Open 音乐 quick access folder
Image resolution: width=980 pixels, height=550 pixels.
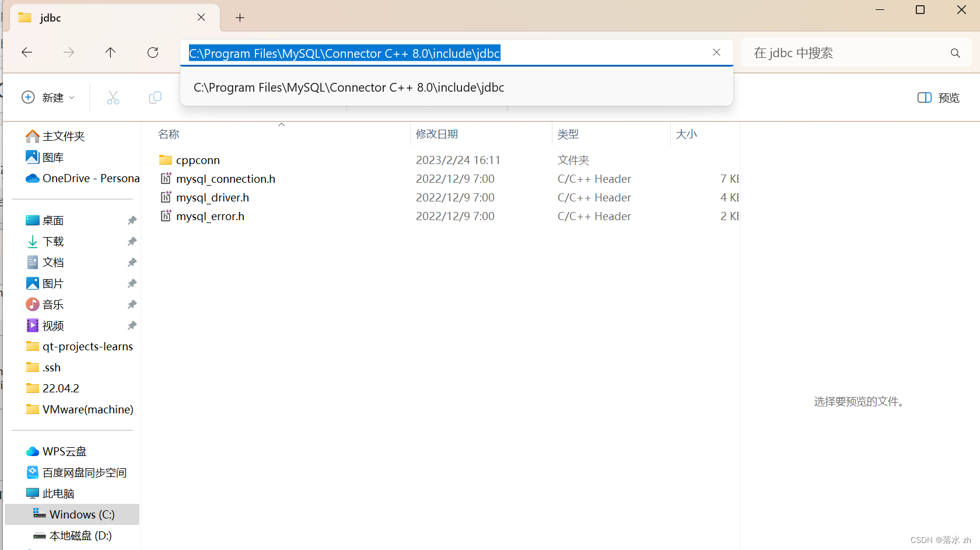45,304
